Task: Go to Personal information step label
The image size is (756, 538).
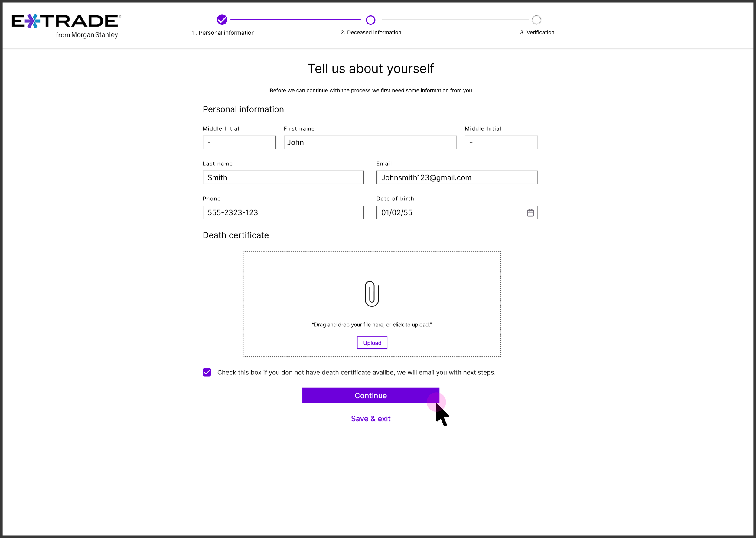Action: (223, 33)
